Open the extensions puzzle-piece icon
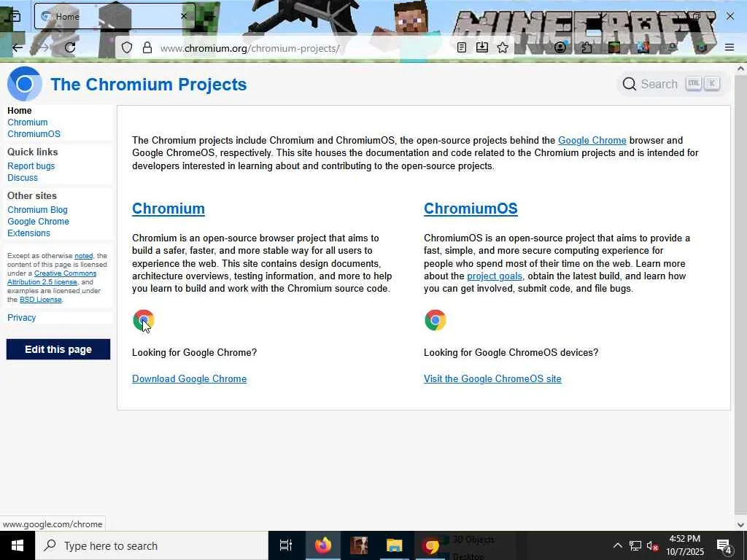 (x=587, y=47)
